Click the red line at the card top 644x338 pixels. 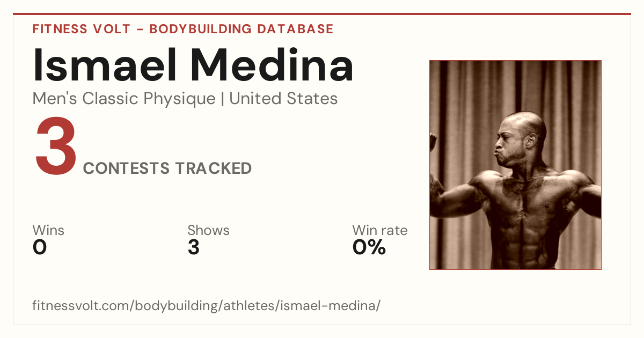[322, 14]
